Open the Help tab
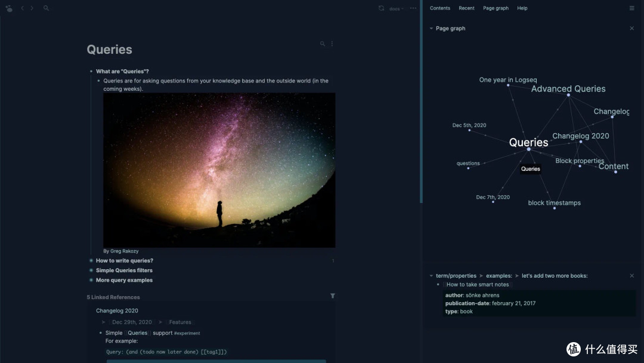This screenshot has height=363, width=644. [522, 8]
